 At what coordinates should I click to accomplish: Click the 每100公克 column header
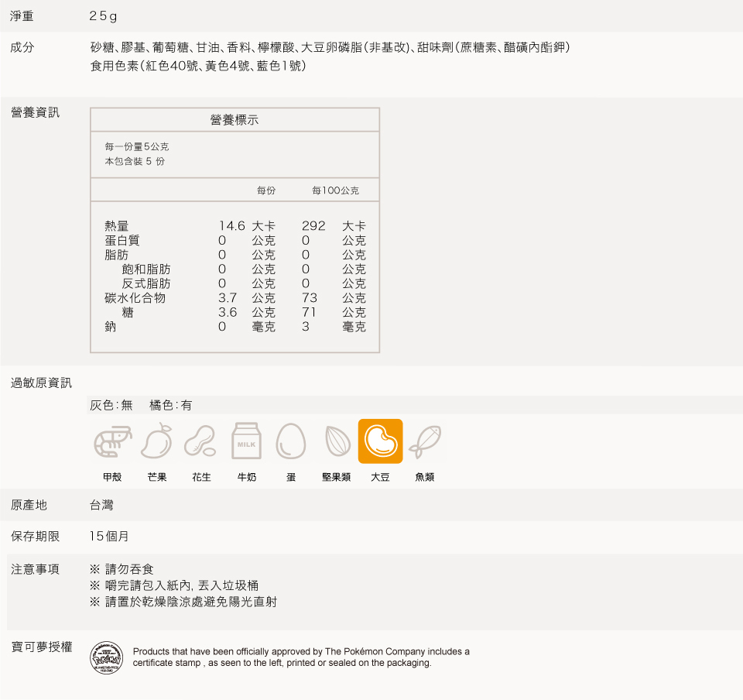pos(335,190)
